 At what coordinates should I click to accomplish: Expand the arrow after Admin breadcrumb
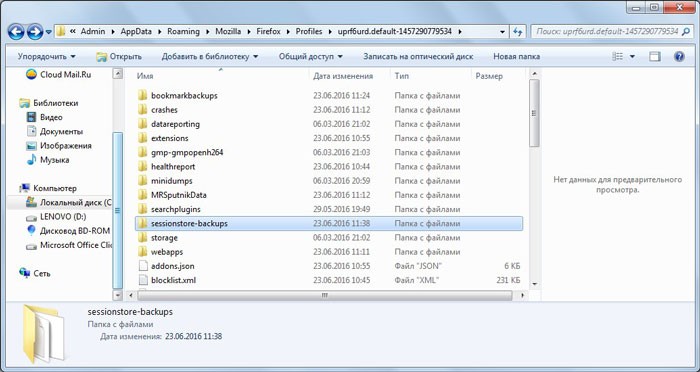[x=112, y=32]
